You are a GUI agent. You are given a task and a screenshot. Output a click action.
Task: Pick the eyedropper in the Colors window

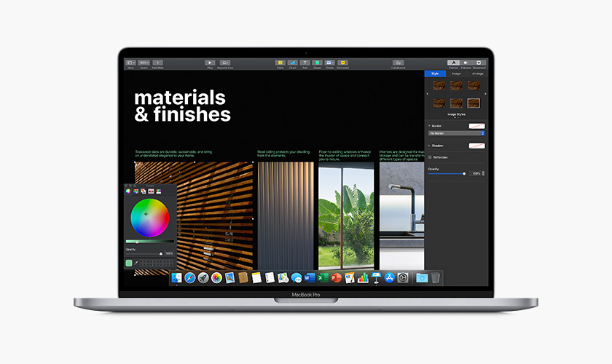click(x=136, y=262)
